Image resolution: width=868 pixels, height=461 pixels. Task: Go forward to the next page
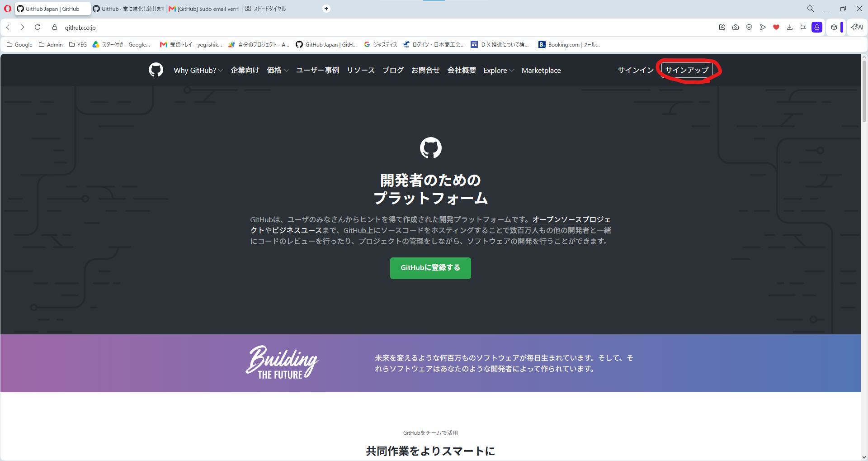pos(23,27)
